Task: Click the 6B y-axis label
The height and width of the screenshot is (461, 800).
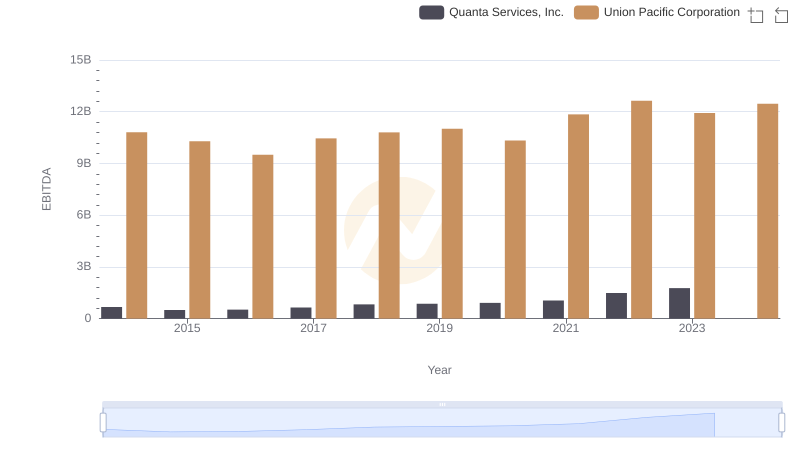Action: [x=84, y=215]
